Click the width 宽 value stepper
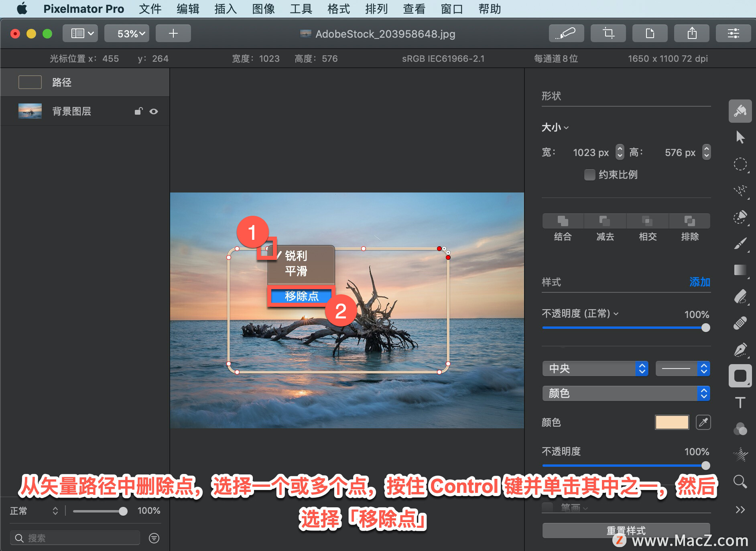The height and width of the screenshot is (551, 756). coord(620,152)
